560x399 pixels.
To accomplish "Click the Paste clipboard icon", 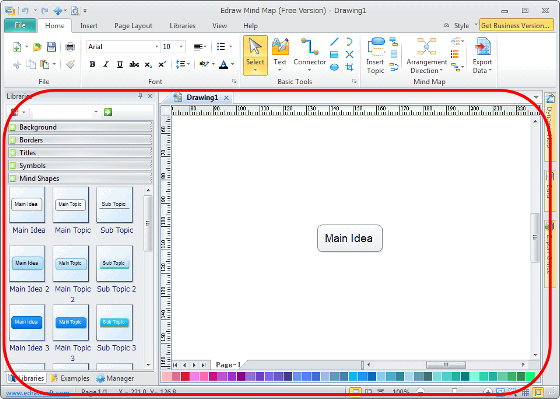I will tap(45, 64).
